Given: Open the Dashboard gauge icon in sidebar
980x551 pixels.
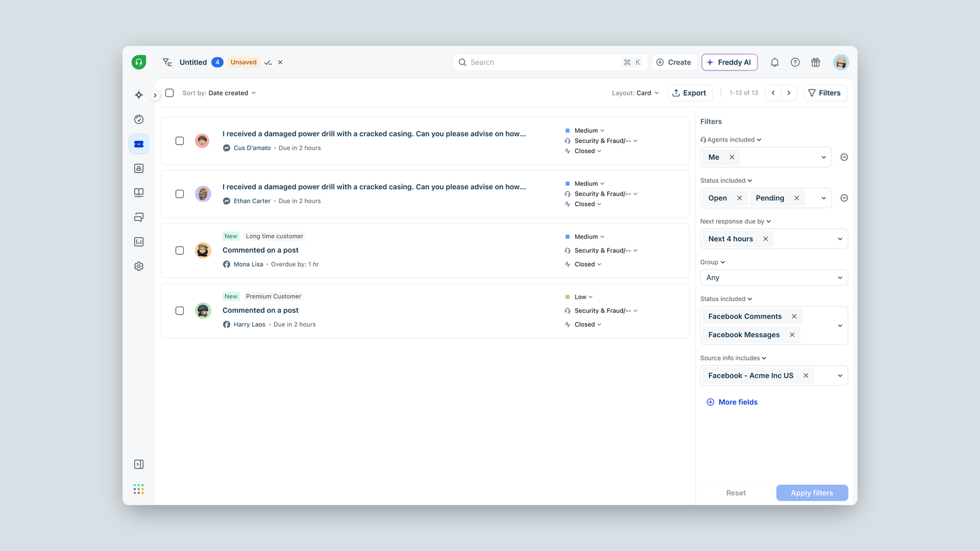Looking at the screenshot, I should [x=139, y=120].
